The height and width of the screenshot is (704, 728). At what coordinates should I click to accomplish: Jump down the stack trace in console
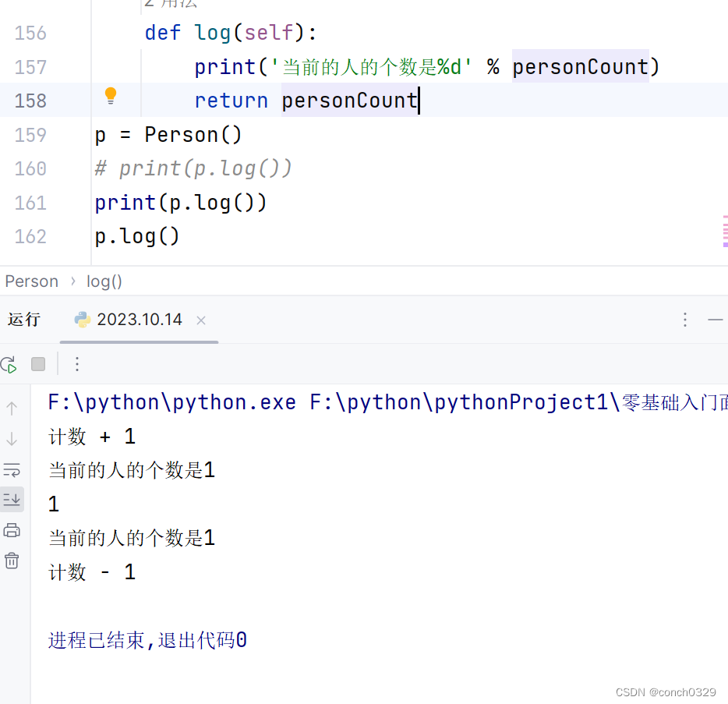tap(11, 438)
